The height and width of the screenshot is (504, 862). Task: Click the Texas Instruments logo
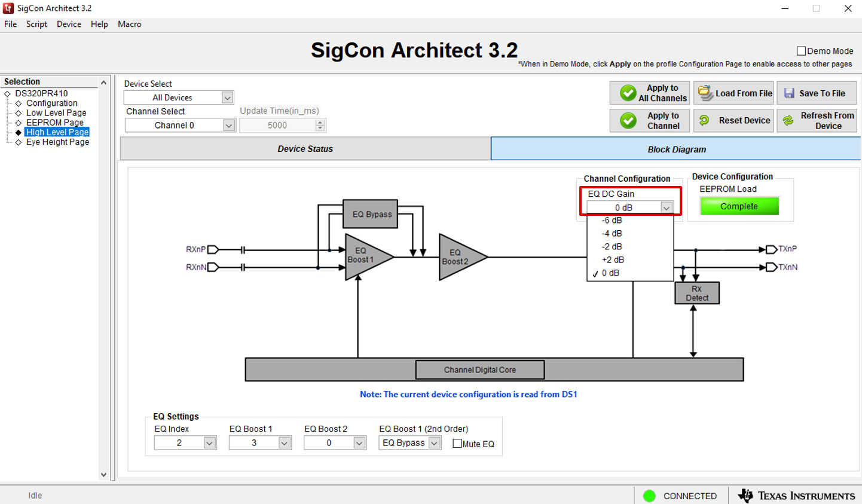click(797, 496)
